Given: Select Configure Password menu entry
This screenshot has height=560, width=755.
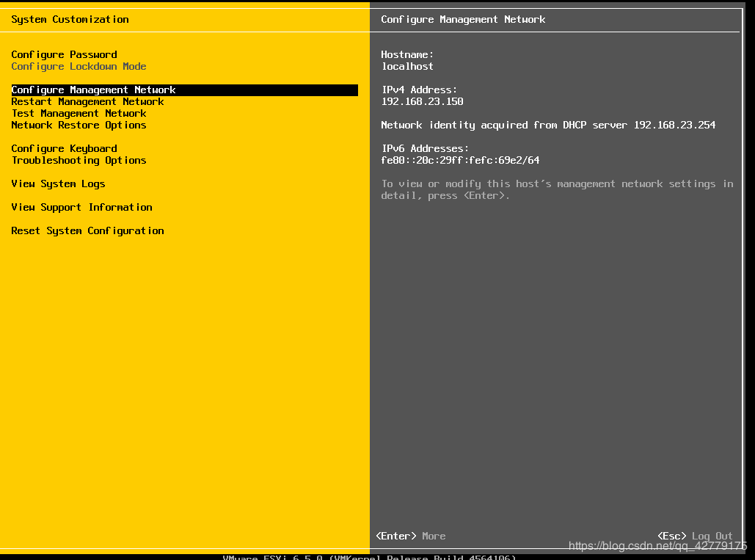Looking at the screenshot, I should click(x=64, y=54).
